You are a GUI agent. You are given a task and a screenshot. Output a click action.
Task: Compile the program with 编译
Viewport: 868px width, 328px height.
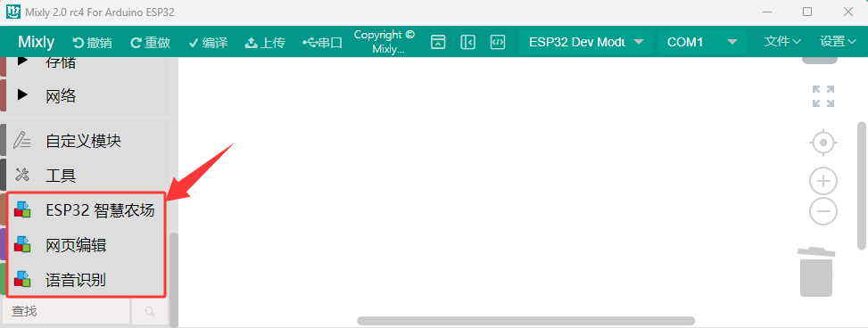208,43
